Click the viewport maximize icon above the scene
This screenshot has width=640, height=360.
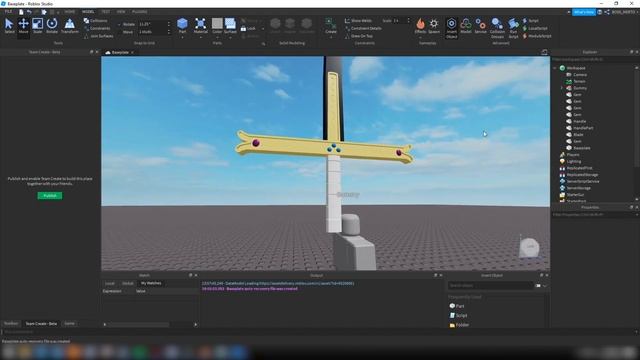point(544,52)
